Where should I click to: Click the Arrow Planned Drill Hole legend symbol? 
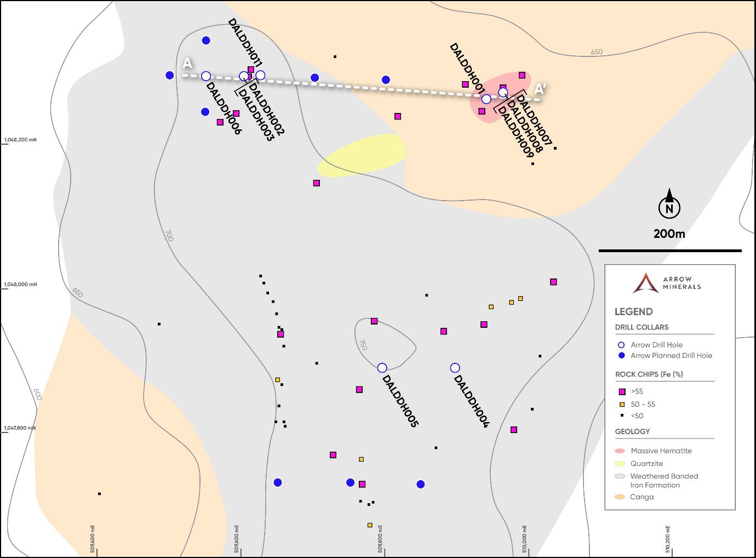(x=621, y=356)
